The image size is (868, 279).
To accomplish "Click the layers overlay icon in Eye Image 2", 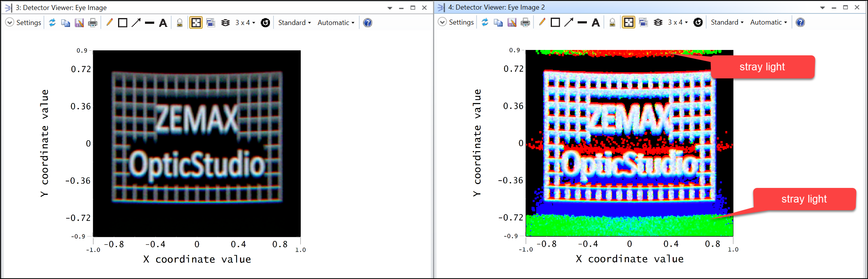I will click(658, 22).
